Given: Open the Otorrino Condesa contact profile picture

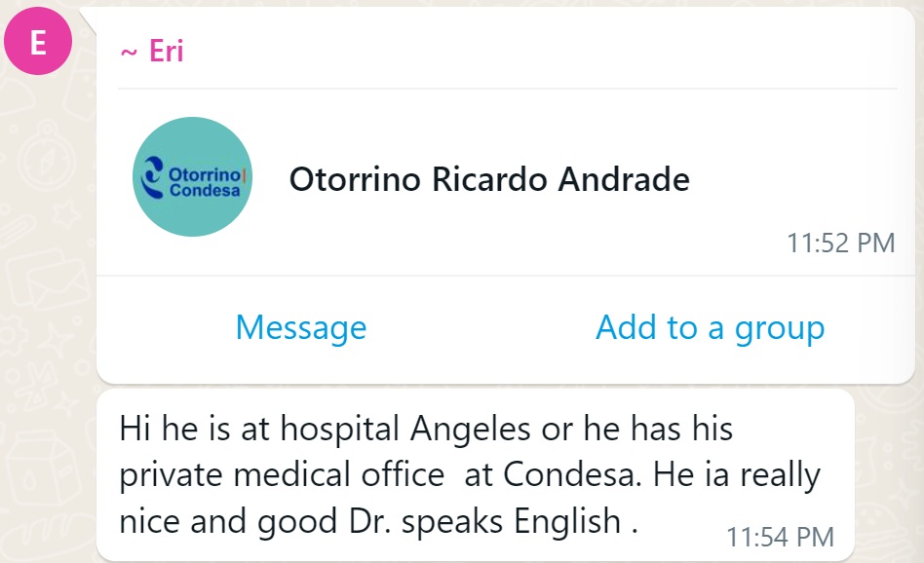Looking at the screenshot, I should point(192,176).
